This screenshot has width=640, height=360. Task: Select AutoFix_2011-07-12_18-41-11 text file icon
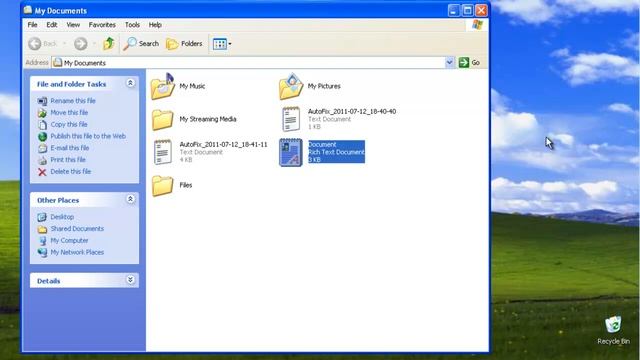(x=163, y=152)
